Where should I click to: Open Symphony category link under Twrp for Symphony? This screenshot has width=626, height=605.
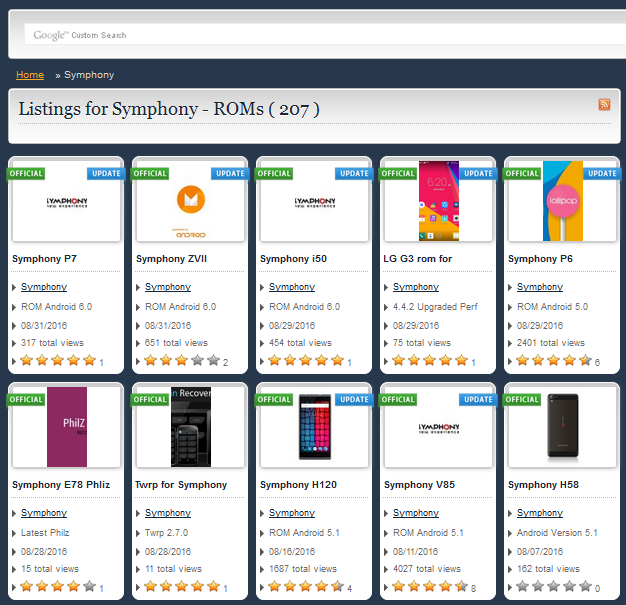[x=168, y=513]
